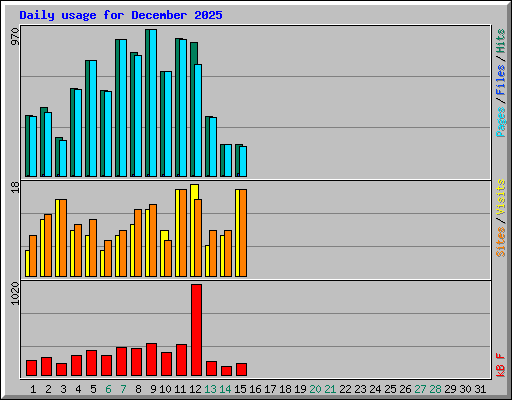The height and width of the screenshot is (400, 512).
Task: Click the orange visits bar for day 11
Action: click(183, 233)
